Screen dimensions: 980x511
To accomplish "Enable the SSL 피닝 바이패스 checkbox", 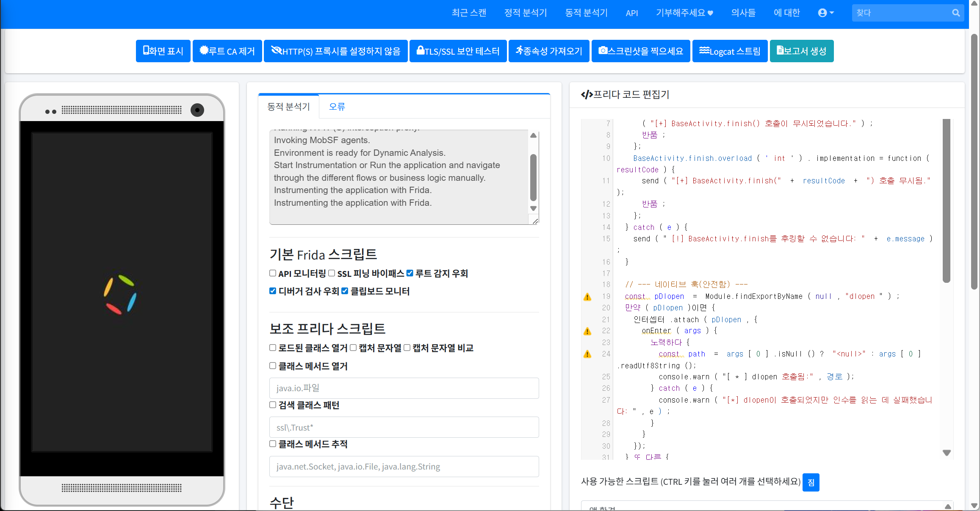I will tap(332, 273).
